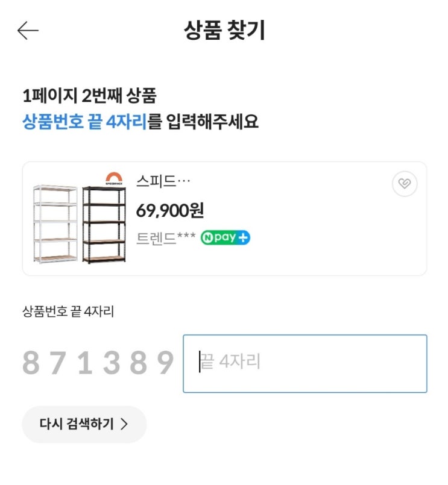Image resolution: width=448 pixels, height=485 pixels.
Task: Go back using the arrow icon
Action: click(28, 31)
